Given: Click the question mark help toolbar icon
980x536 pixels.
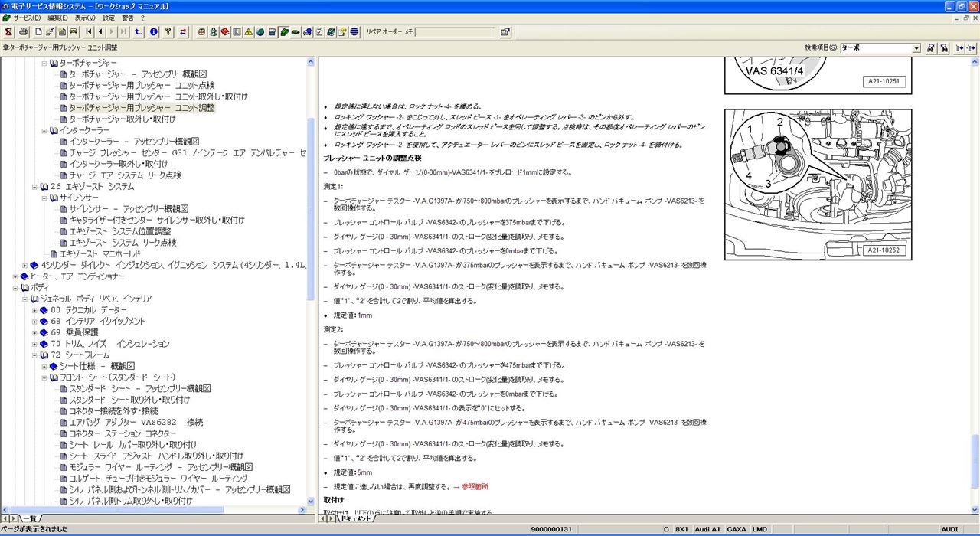Looking at the screenshot, I should tap(168, 32).
